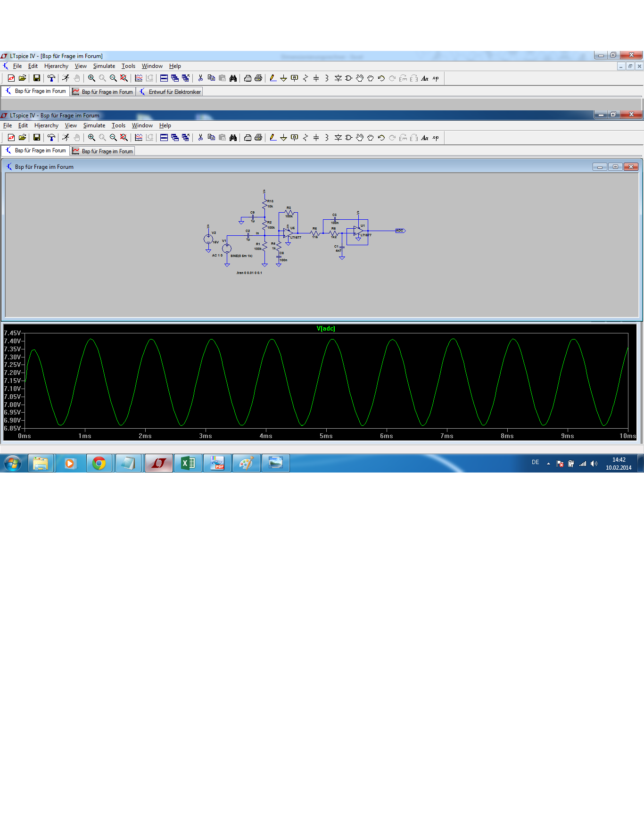The image size is (644, 813).
Task: Select the Diode tool in the upper toolbar
Action: (338, 78)
